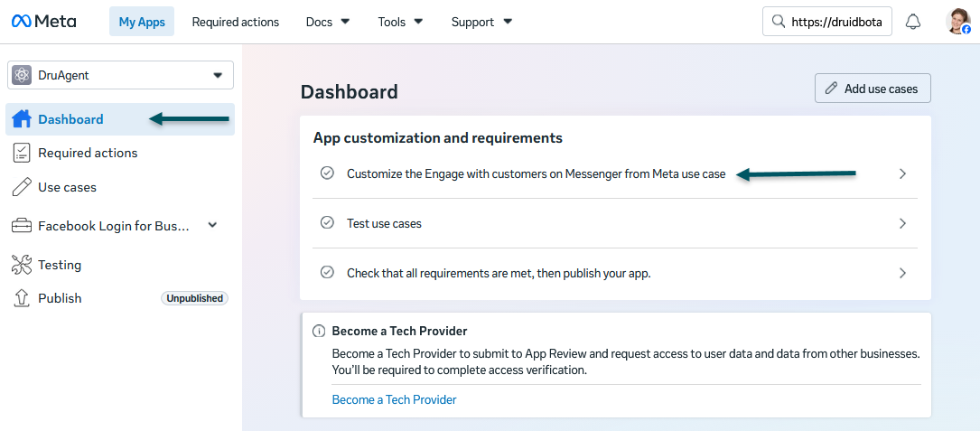Click the Testing tools icon
The width and height of the screenshot is (980, 431).
pos(22,265)
